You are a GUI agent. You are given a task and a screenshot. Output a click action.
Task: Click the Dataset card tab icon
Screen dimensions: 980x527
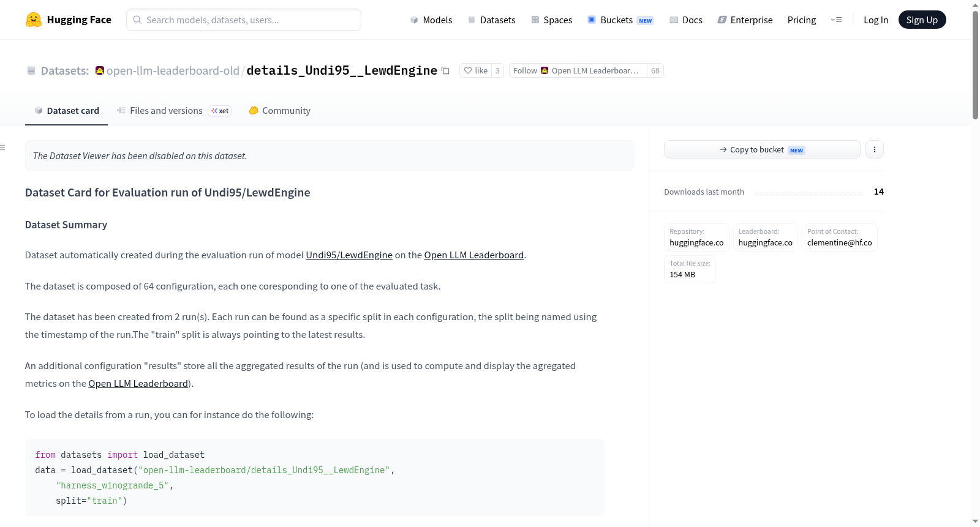tap(39, 110)
